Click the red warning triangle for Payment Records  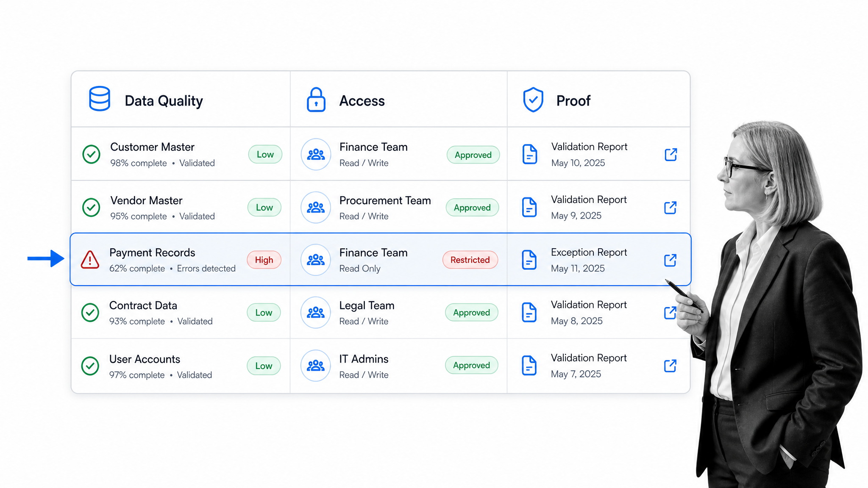90,260
